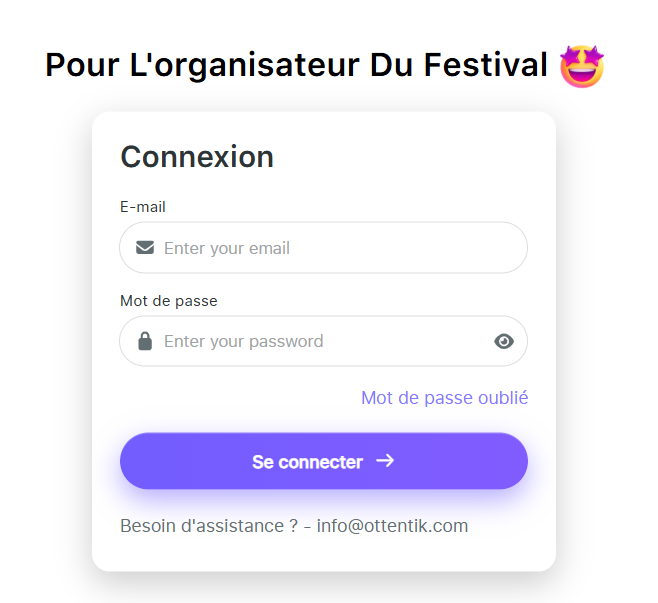The height and width of the screenshot is (603, 658).
Task: Open the Mot de passe oublié link
Action: point(444,398)
